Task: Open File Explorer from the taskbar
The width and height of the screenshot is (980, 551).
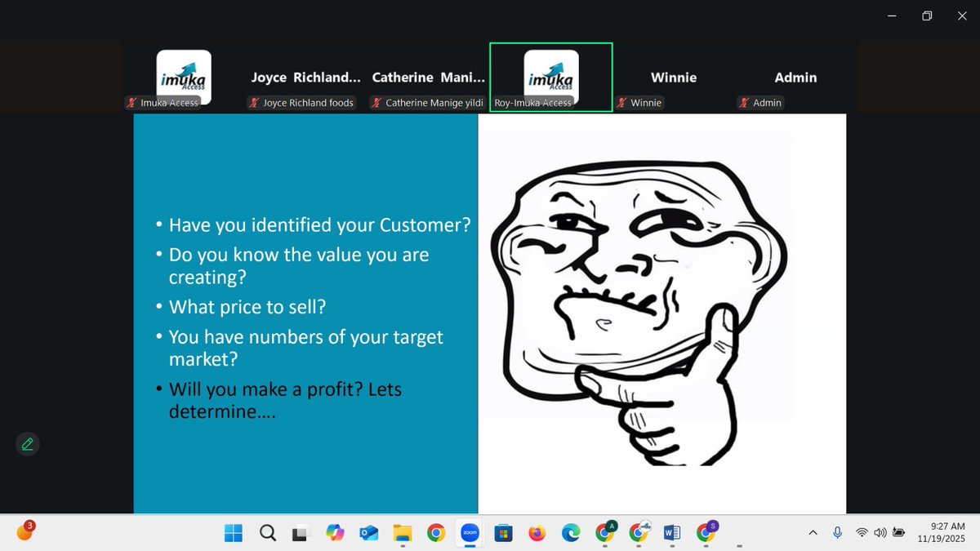Action: [402, 533]
